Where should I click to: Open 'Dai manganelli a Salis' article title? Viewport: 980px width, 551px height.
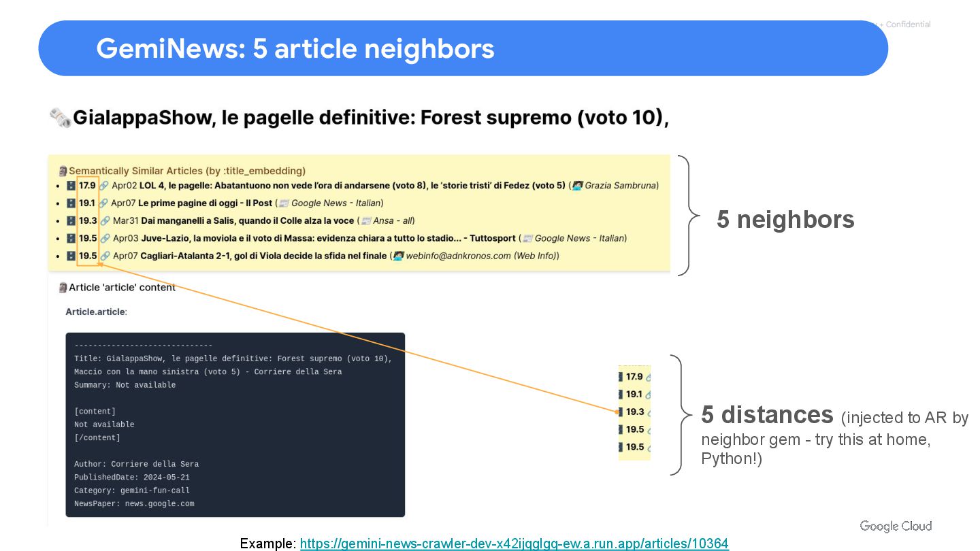pos(248,220)
